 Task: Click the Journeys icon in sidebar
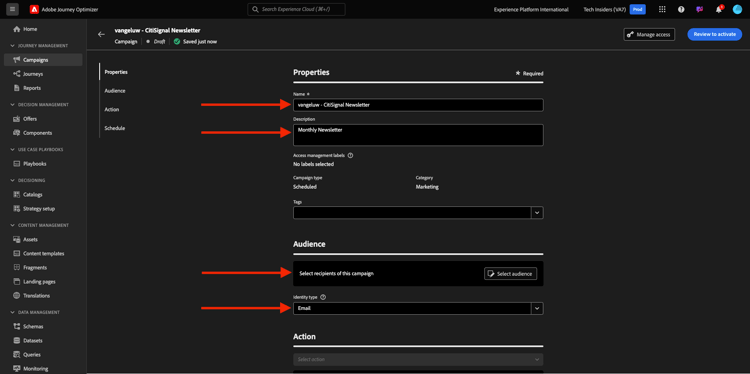17,74
